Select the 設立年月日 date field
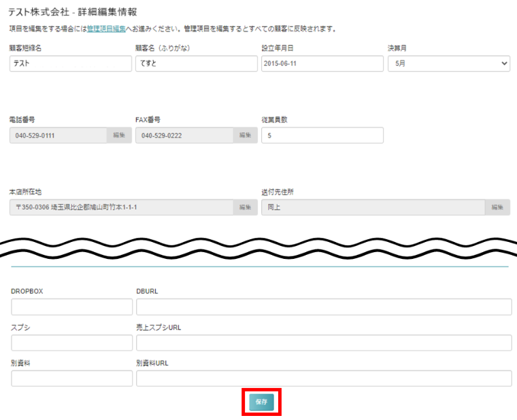The height and width of the screenshot is (420, 517). pos(322,64)
